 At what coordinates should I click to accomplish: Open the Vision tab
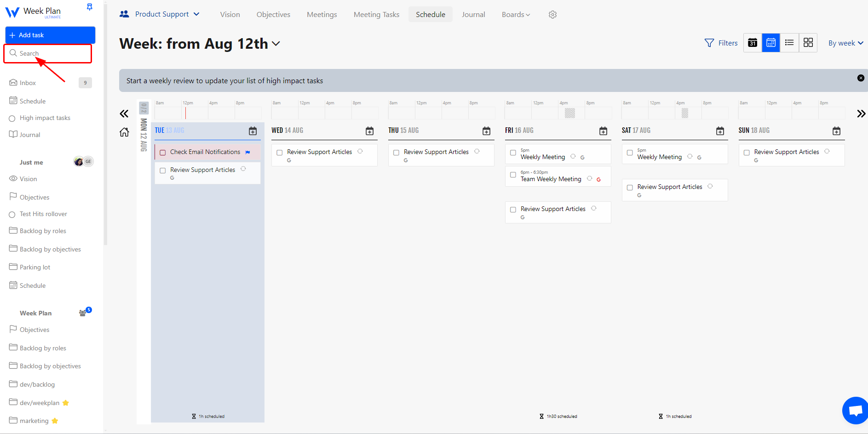[230, 15]
